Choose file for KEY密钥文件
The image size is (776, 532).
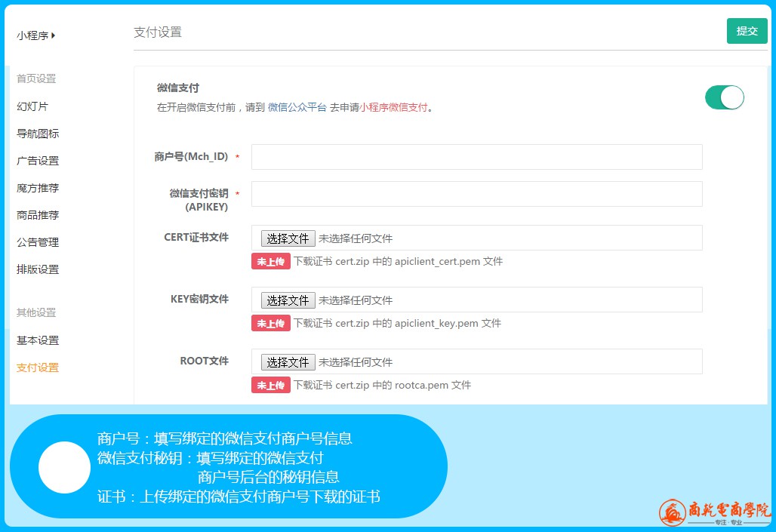pyautogui.click(x=288, y=300)
